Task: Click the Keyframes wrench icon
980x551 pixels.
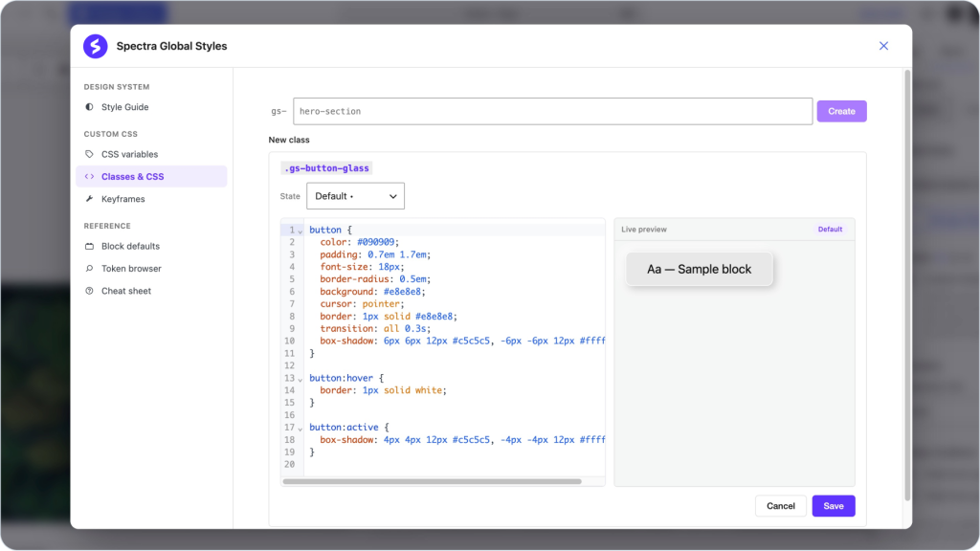Action: tap(89, 199)
